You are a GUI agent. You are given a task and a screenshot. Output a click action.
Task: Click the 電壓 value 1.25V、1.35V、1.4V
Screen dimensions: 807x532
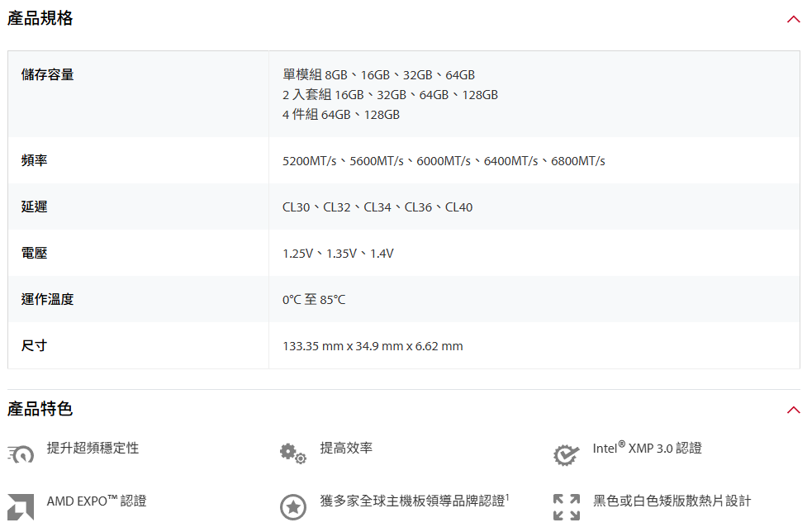pyautogui.click(x=338, y=254)
